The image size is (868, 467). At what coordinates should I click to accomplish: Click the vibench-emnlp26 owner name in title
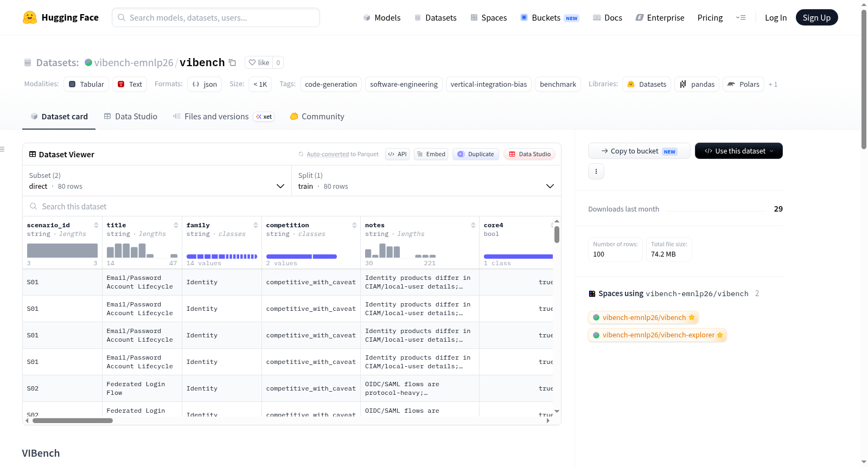(134, 62)
